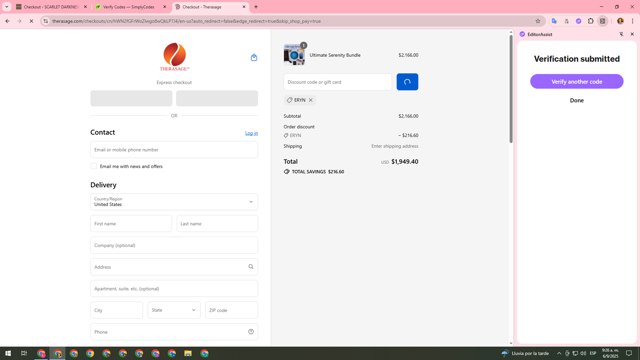
Task: Focus the Discount code or gift card field
Action: [x=337, y=82]
